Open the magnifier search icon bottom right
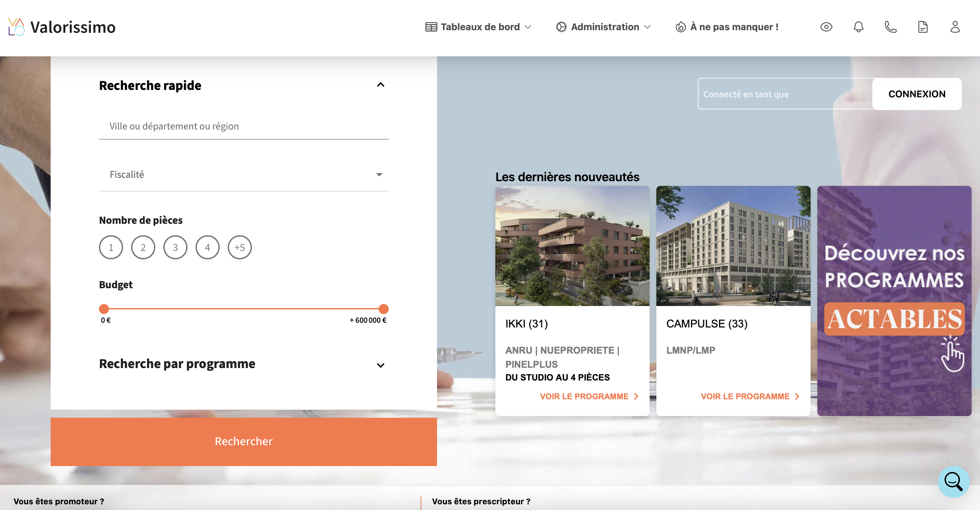Image resolution: width=980 pixels, height=510 pixels. (954, 481)
